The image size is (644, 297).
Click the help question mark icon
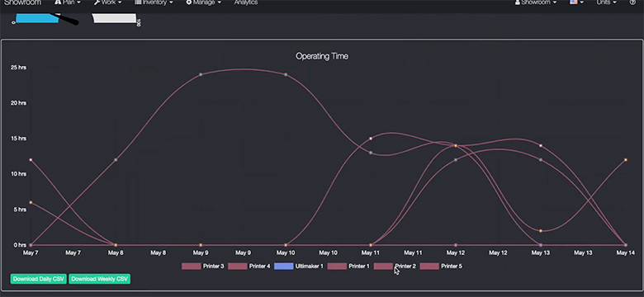[x=632, y=2]
